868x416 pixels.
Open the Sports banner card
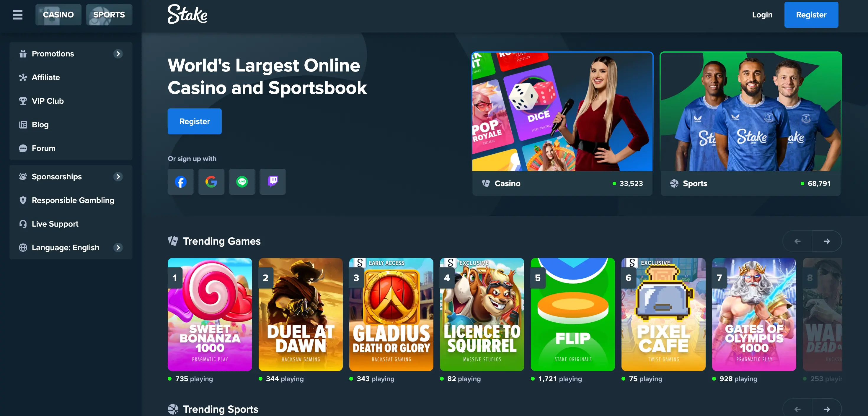coord(750,123)
